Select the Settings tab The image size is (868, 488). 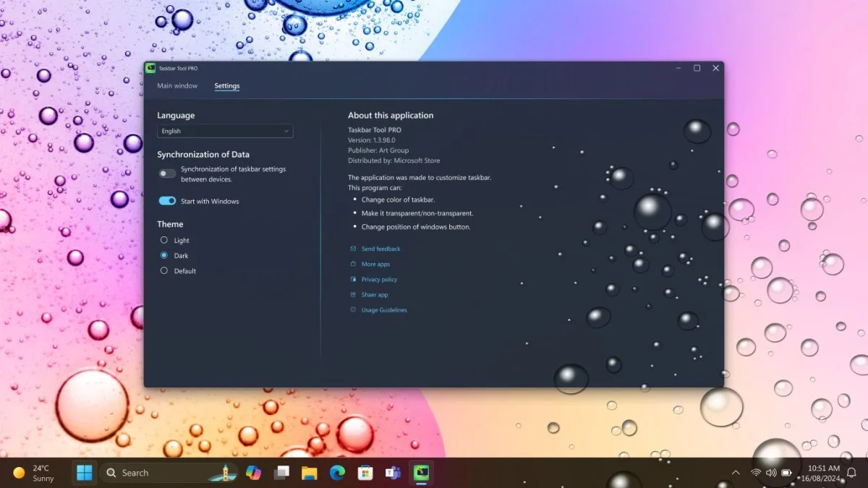[x=227, y=86]
